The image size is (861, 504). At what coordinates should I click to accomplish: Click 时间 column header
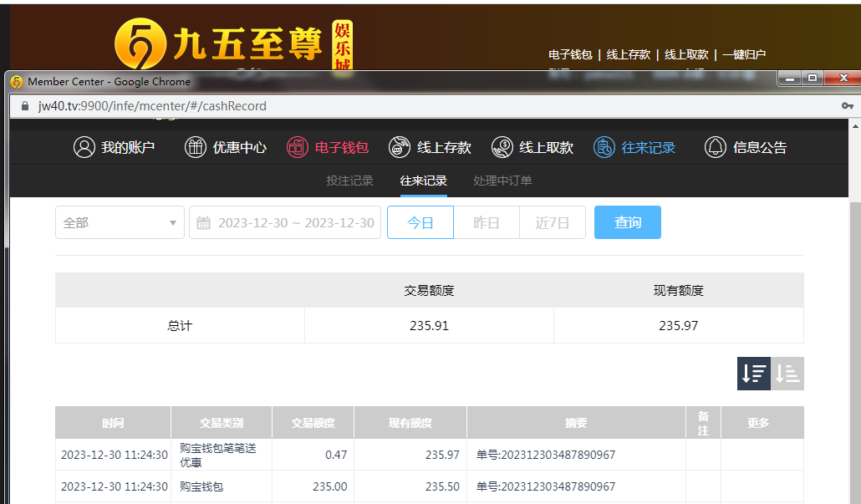pyautogui.click(x=113, y=423)
